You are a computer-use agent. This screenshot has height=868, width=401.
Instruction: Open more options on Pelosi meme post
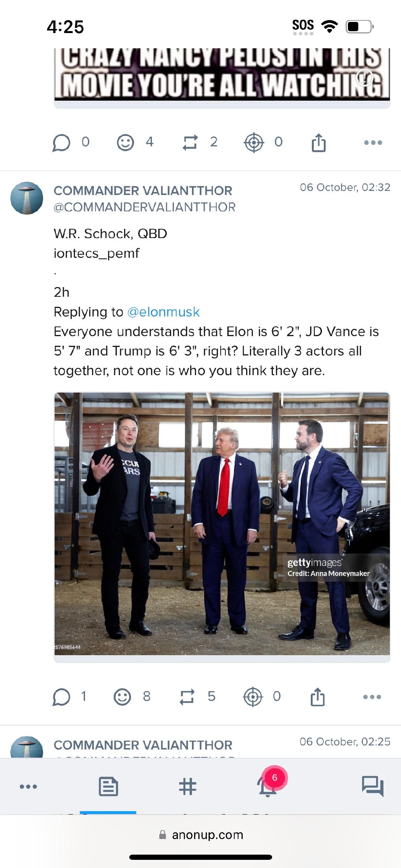coord(373,143)
